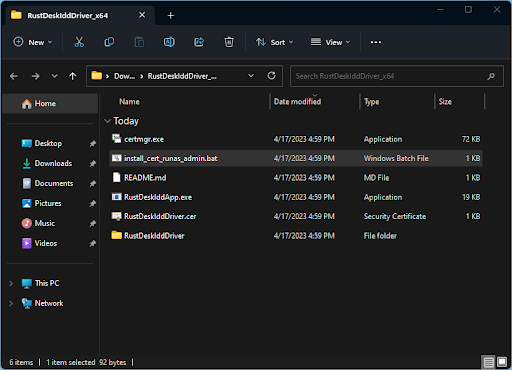This screenshot has height=370, width=512.
Task: Open Pictures in navigation pane
Action: click(x=48, y=203)
